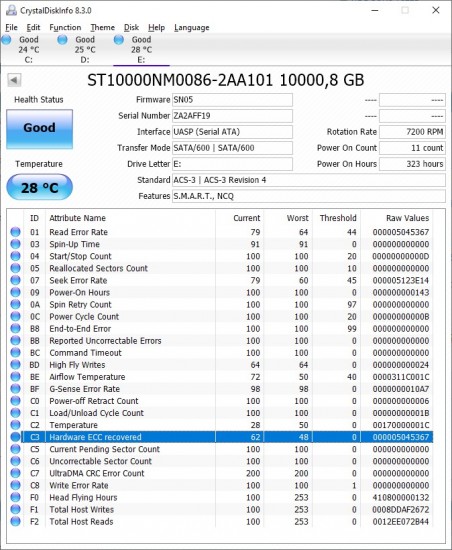
Task: Open the Function menu
Action: 65,27
